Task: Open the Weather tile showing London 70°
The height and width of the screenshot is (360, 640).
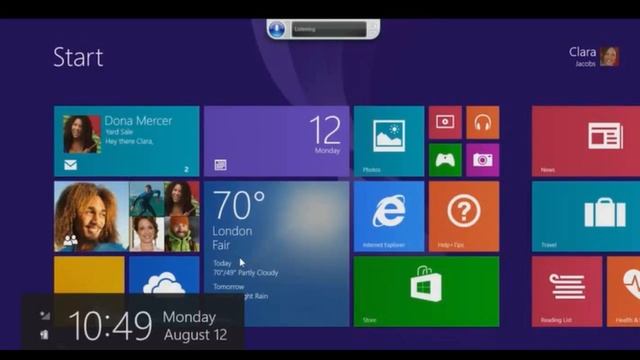Action: (x=277, y=254)
